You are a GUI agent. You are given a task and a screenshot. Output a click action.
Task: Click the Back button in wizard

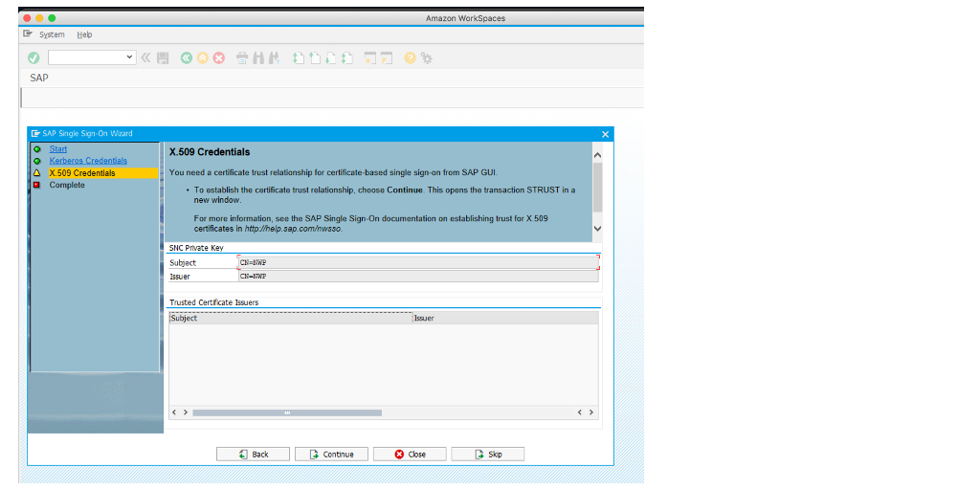[253, 455]
